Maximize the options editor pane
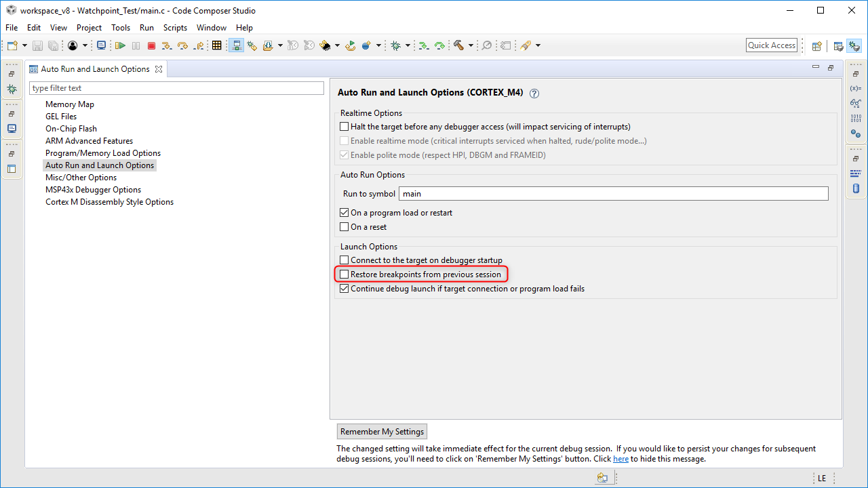This screenshot has width=868, height=488. (x=831, y=67)
